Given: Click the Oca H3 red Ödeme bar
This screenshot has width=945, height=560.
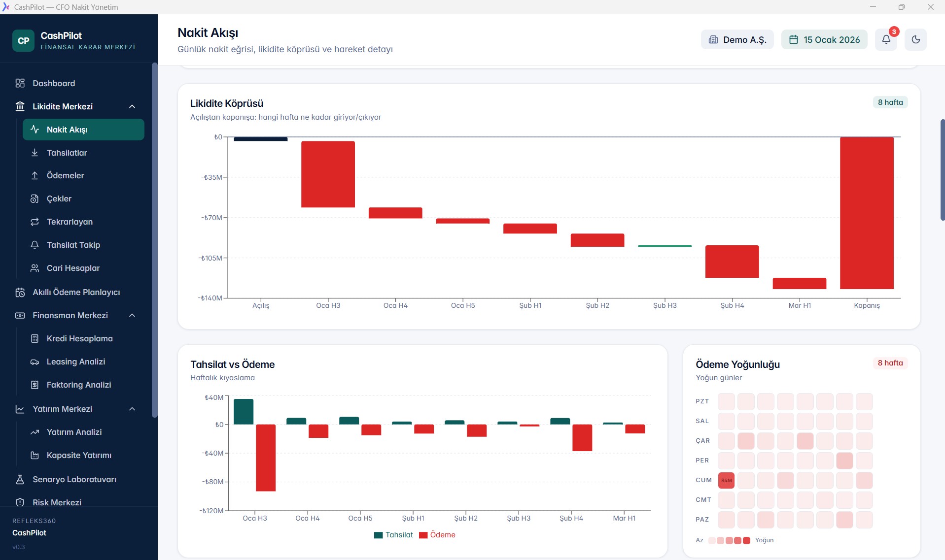Looking at the screenshot, I should click(266, 458).
